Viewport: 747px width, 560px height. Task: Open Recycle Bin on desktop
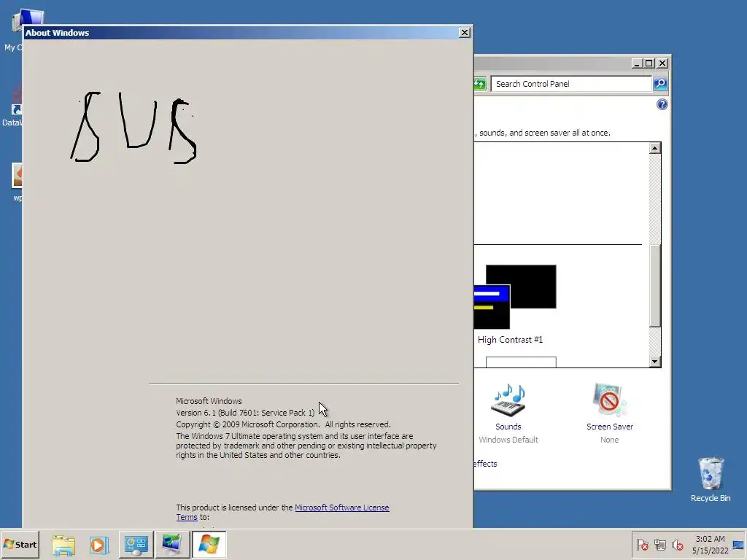click(711, 480)
